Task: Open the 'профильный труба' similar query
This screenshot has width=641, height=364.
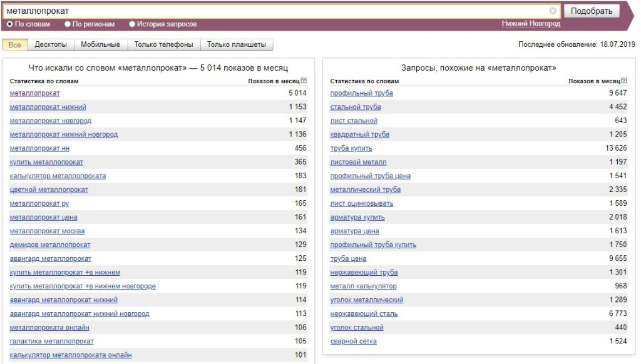Action: point(361,93)
